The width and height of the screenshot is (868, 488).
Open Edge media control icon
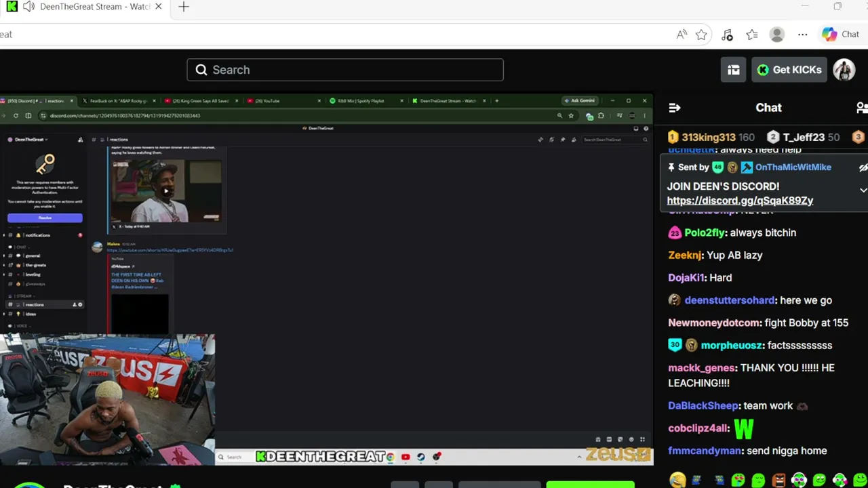[x=727, y=35]
